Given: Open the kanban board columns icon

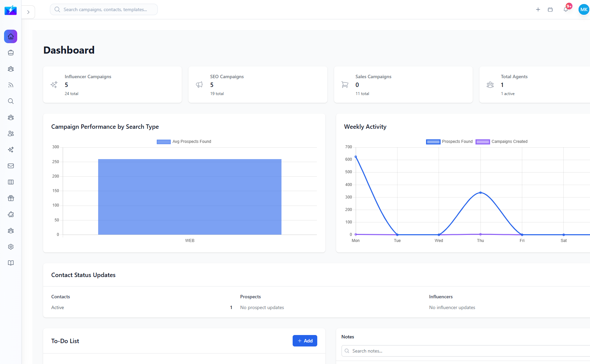Looking at the screenshot, I should pos(10,182).
